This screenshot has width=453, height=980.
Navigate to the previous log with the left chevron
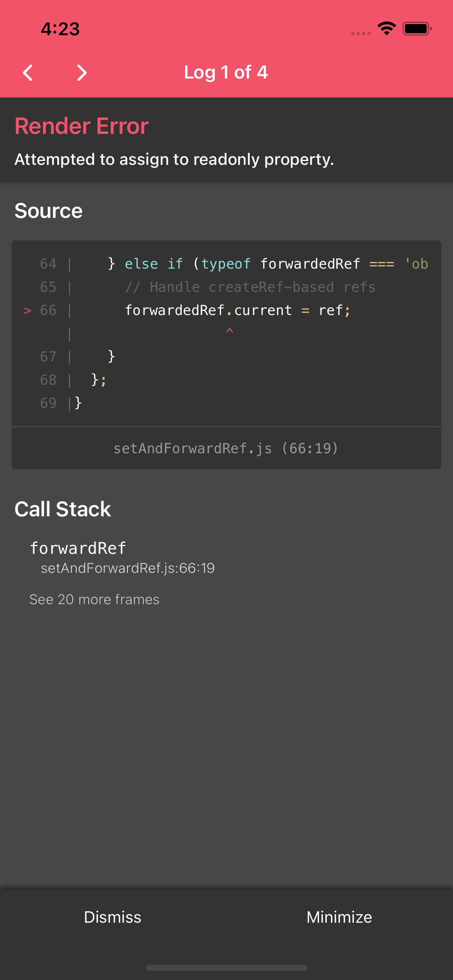point(27,72)
